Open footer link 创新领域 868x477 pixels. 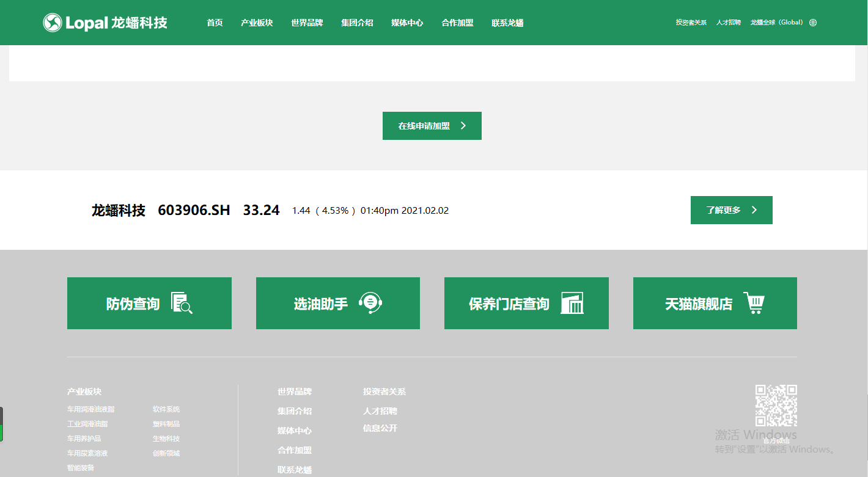166,453
